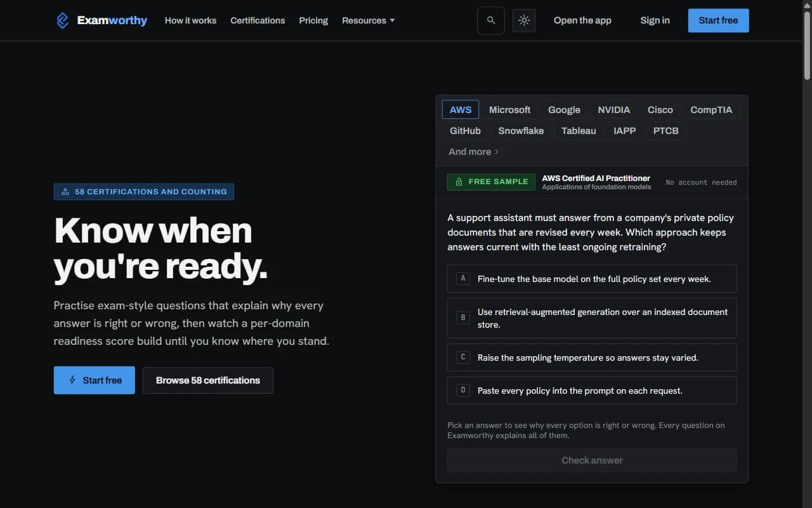Click the Examworthy brand name text
This screenshot has height=508, width=812.
[112, 20]
